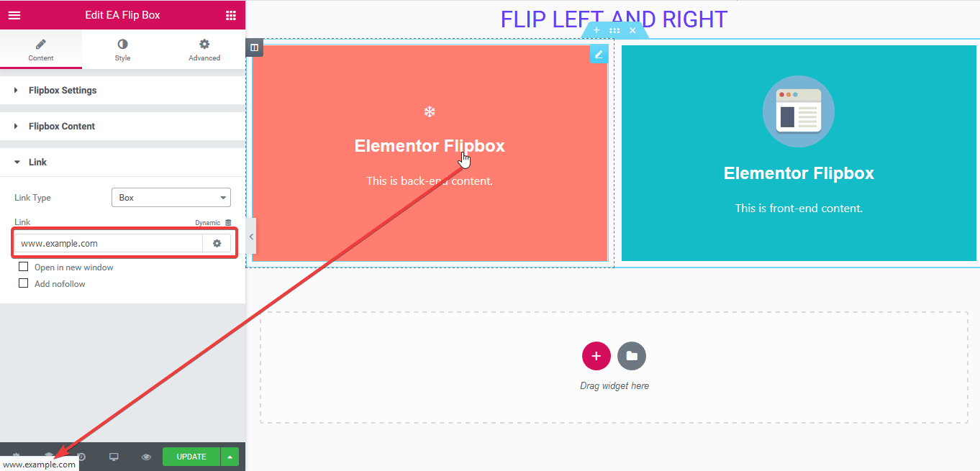Open the Advanced tab
The height and width of the screenshot is (471, 980).
pyautogui.click(x=204, y=49)
